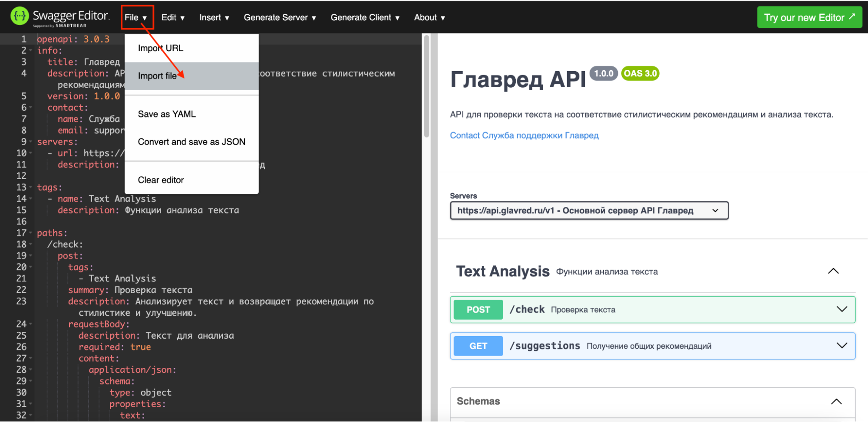Click the 1.0.0 version badge
Viewport: 868px width, 422px height.
click(x=604, y=73)
